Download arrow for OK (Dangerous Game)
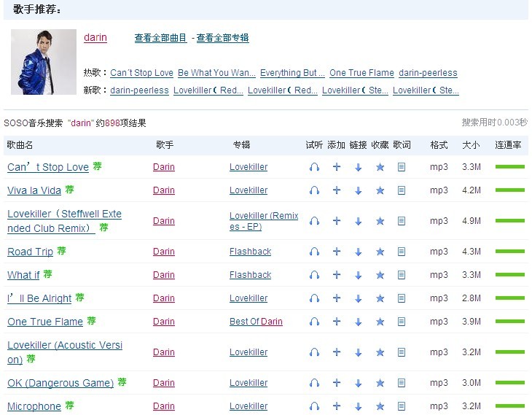Screen dimensions: 532x415 click(359, 383)
